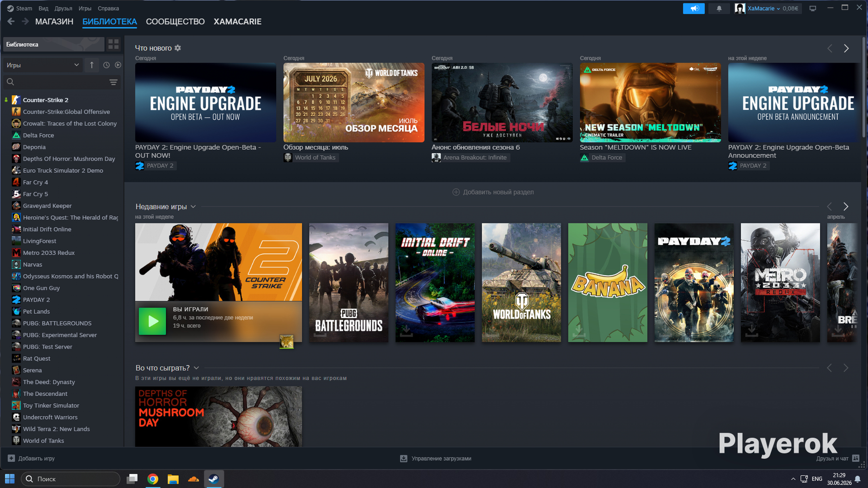Click the forward navigation arrow
868x488 pixels.
(25, 21)
